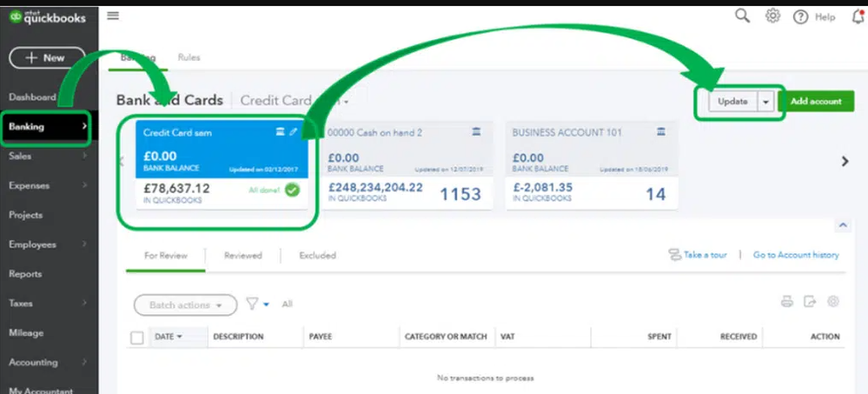Screen dimensions: 868x394
Task: Expand the Employees menu chevron
Action: (x=84, y=244)
